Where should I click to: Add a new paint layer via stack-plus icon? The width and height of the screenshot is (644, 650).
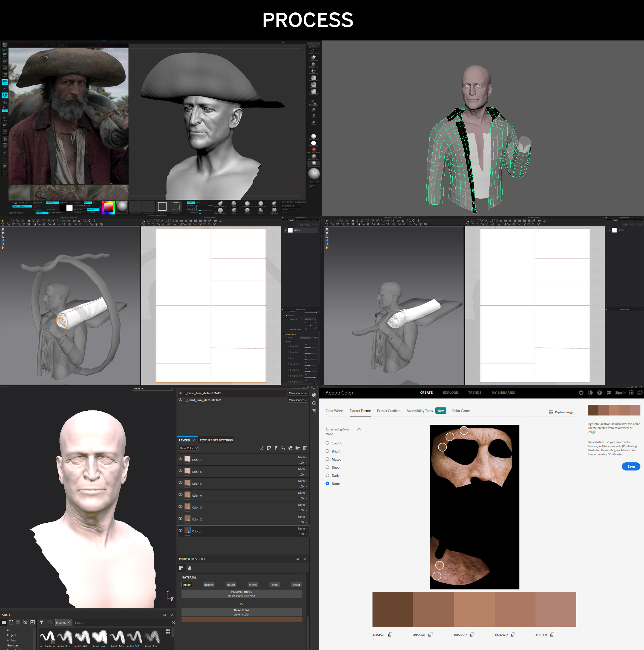276,448
